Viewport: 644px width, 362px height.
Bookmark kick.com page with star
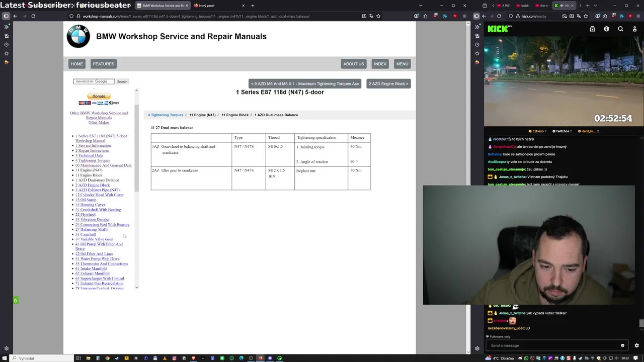coord(586,16)
